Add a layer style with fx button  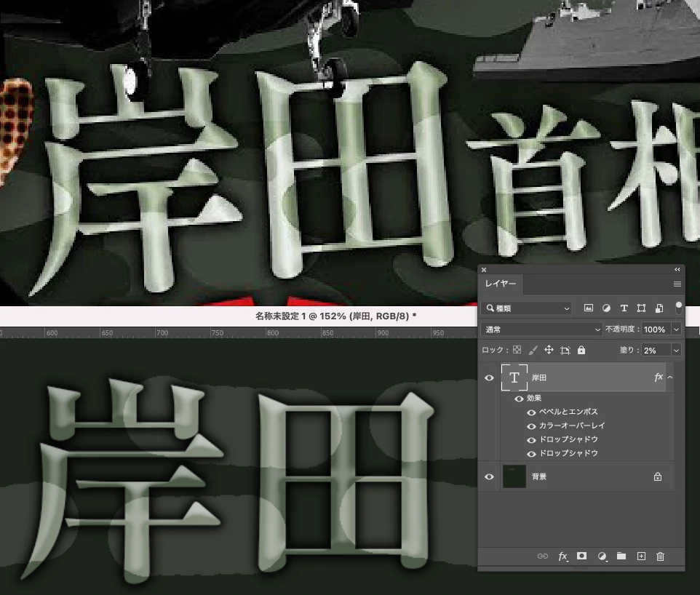563,556
